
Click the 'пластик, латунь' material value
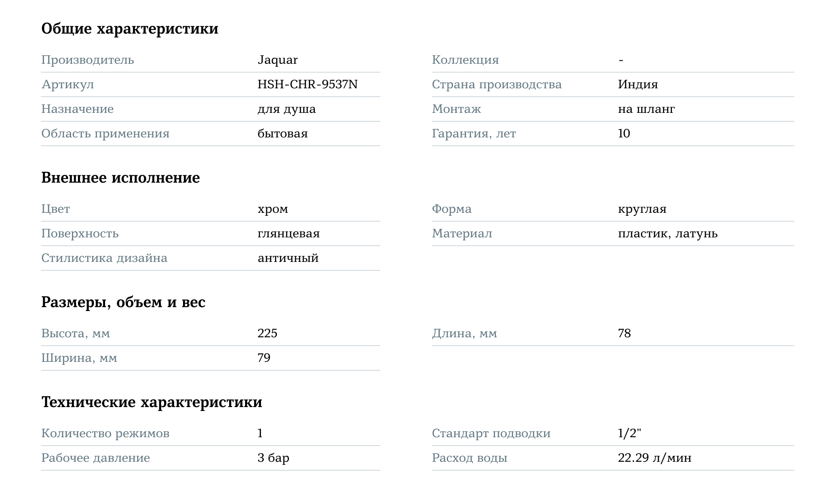668,233
